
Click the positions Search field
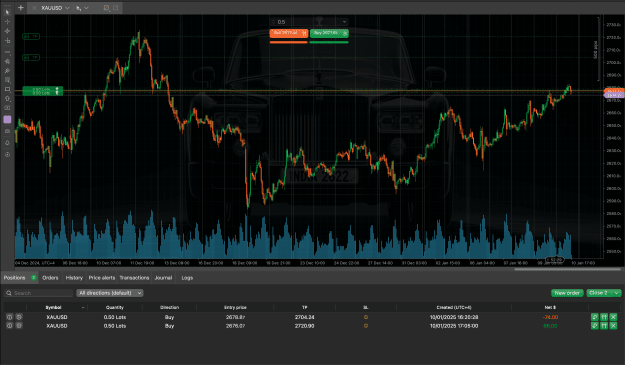pos(39,293)
